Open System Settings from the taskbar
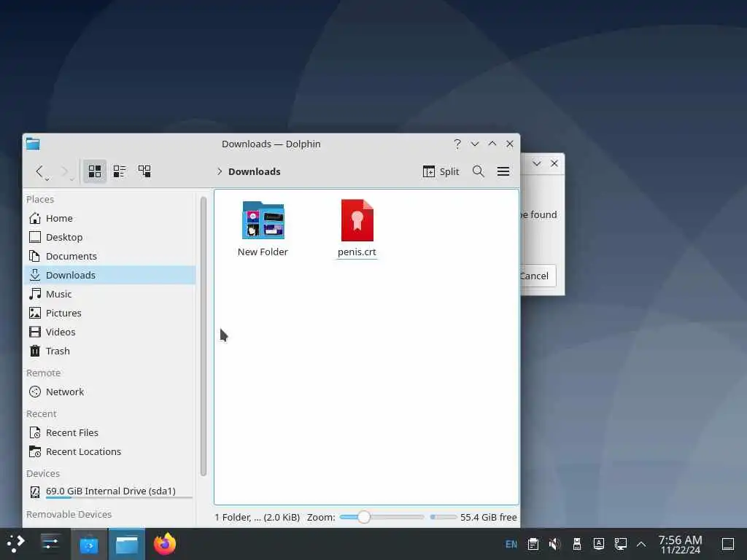Viewport: 747px width, 560px height. 50,544
